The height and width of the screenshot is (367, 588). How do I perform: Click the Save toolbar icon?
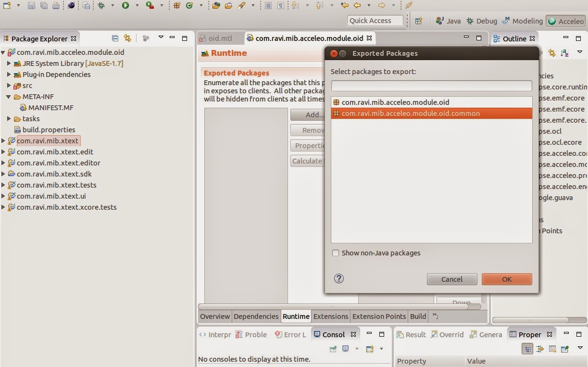click(32, 6)
